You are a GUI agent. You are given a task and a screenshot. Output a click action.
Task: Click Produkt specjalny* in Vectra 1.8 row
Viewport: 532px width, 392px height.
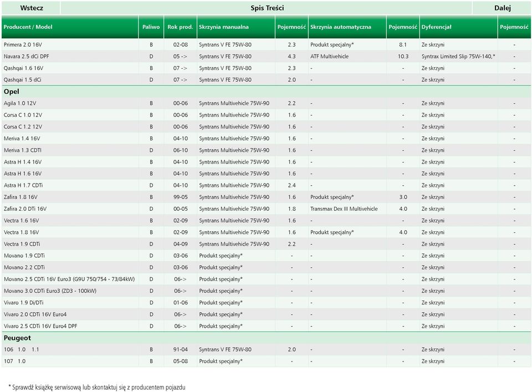(x=332, y=232)
